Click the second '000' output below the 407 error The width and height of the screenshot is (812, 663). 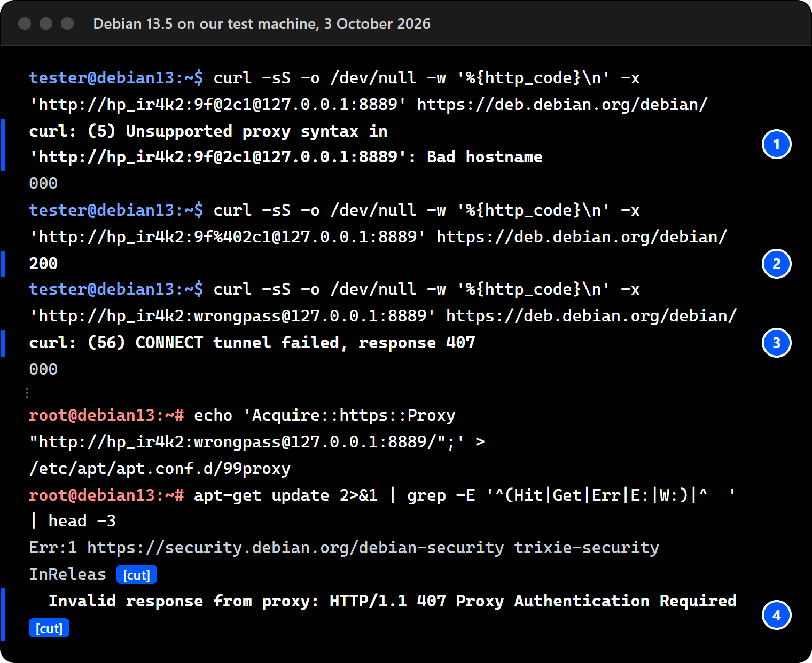(x=43, y=369)
